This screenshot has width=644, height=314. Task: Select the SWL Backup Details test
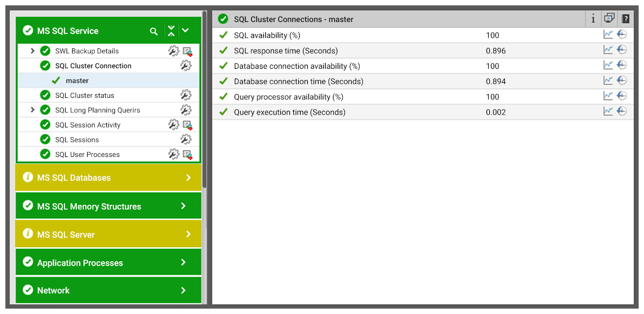tap(87, 51)
